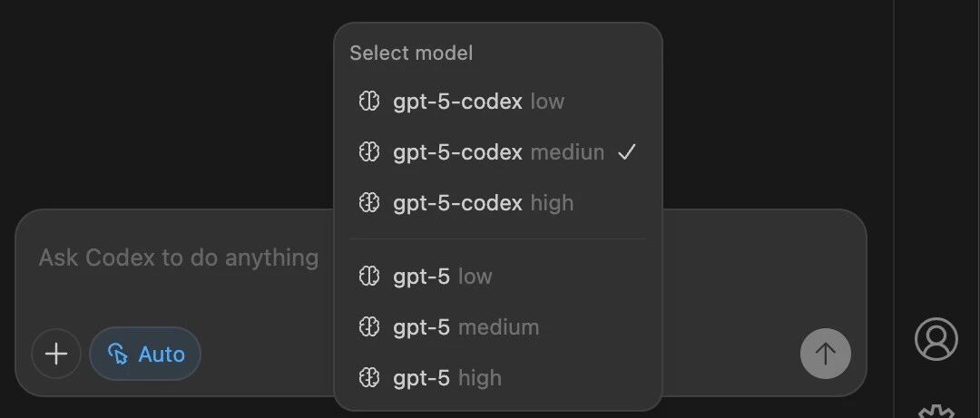Click the checkmark next to gpt-5-codex medium

(x=626, y=152)
